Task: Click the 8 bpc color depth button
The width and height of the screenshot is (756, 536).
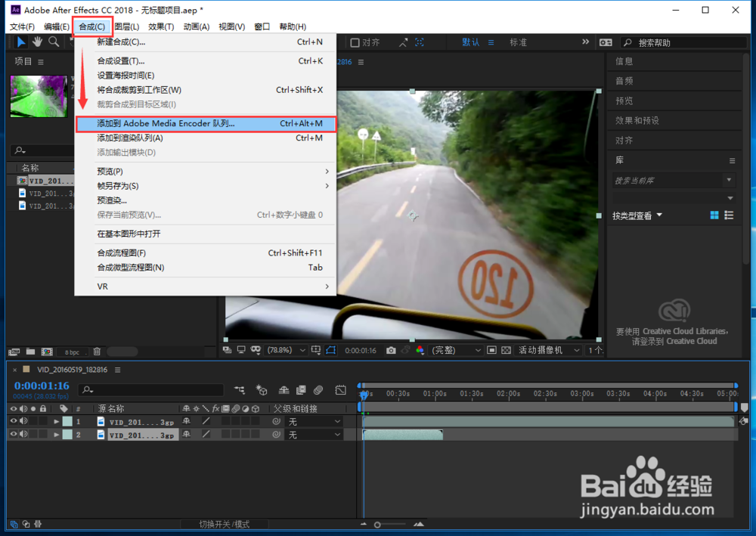Action: tap(73, 352)
